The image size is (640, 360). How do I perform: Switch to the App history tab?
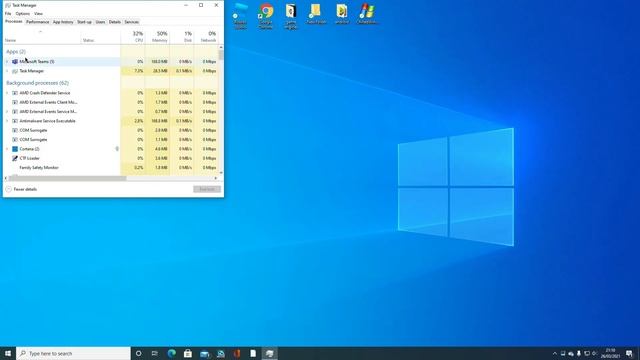tap(63, 22)
